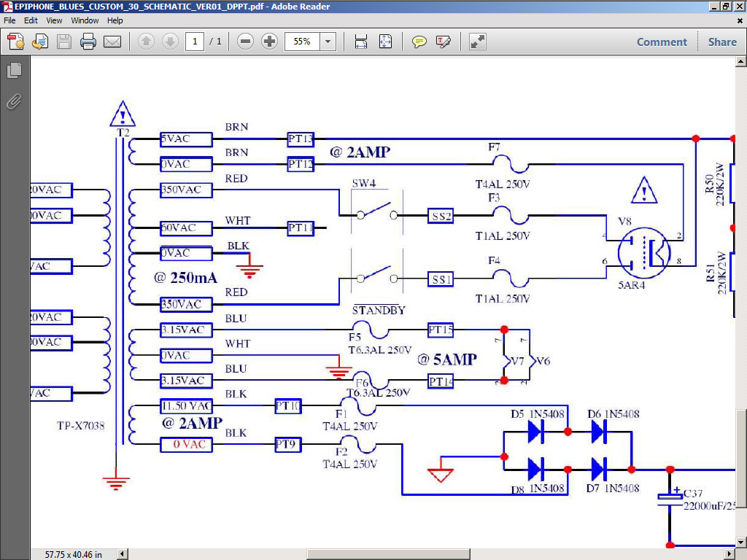Image resolution: width=747 pixels, height=560 pixels.
Task: Open the Share pane
Action: tap(721, 42)
